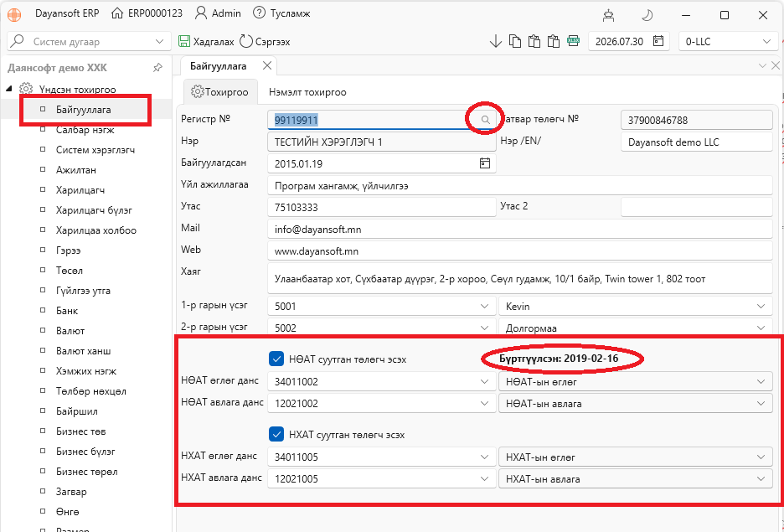The height and width of the screenshot is (532, 784).
Task: Expand the НӨАТ-ын өглөг name dropdown
Action: tap(761, 381)
